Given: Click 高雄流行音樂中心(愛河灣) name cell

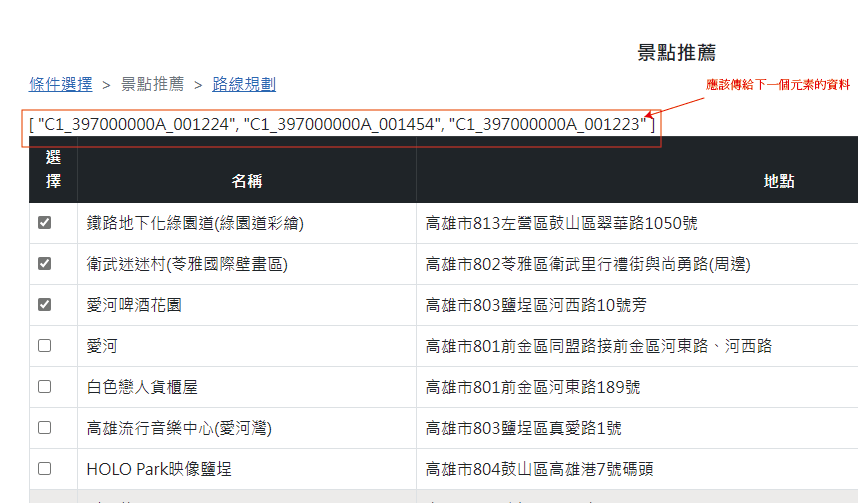Looking at the screenshot, I should point(247,428).
